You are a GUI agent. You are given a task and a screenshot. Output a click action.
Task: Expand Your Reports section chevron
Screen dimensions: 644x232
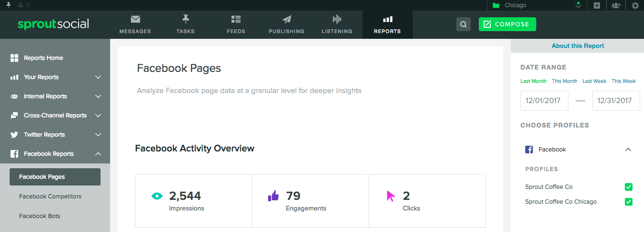coord(98,77)
